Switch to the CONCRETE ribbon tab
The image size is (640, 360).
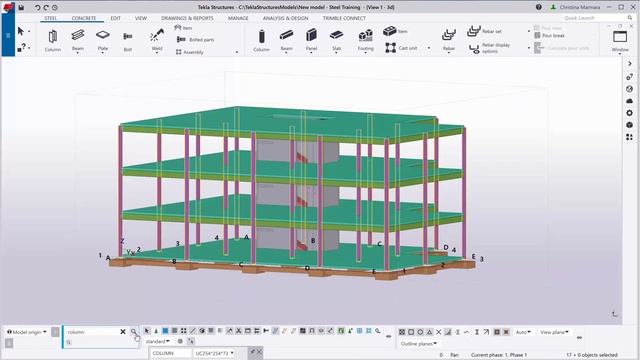pos(84,18)
